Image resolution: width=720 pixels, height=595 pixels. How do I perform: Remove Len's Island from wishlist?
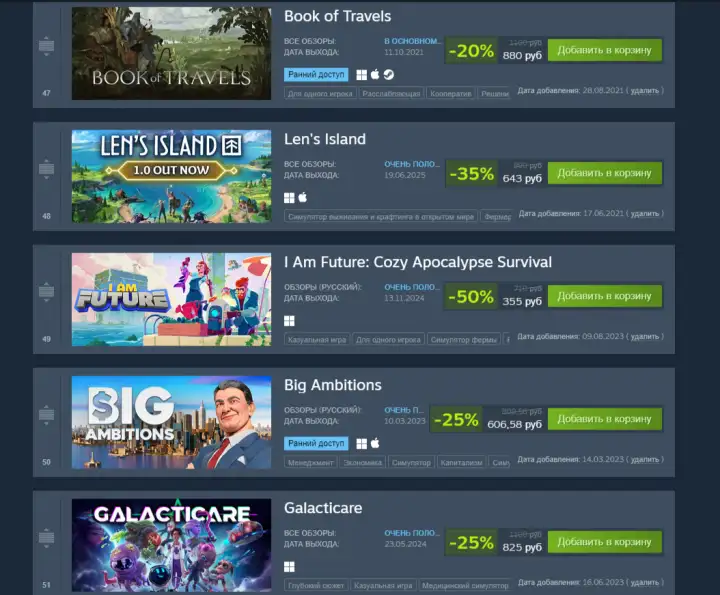[645, 213]
